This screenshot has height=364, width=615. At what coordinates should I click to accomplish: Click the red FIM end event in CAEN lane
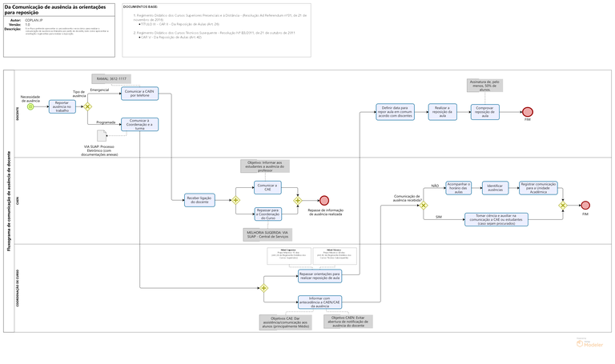[585, 206]
